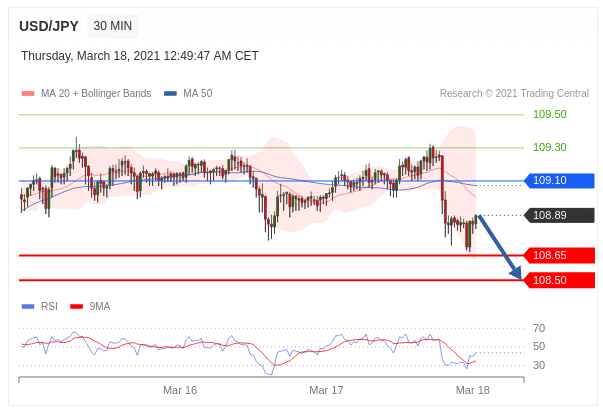Click the RSI 50 level label
Screen dimensions: 603x409
pyautogui.click(x=539, y=346)
